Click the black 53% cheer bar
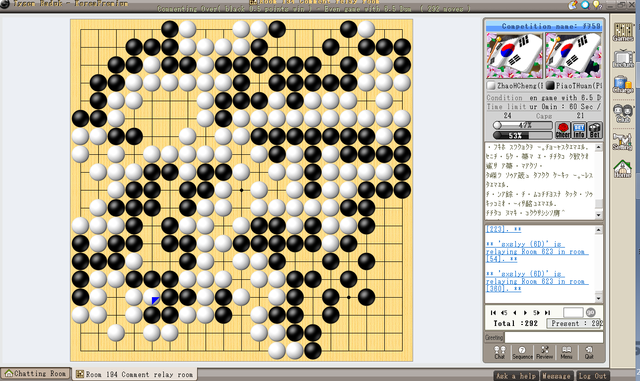This screenshot has height=381, width=640. (523, 135)
